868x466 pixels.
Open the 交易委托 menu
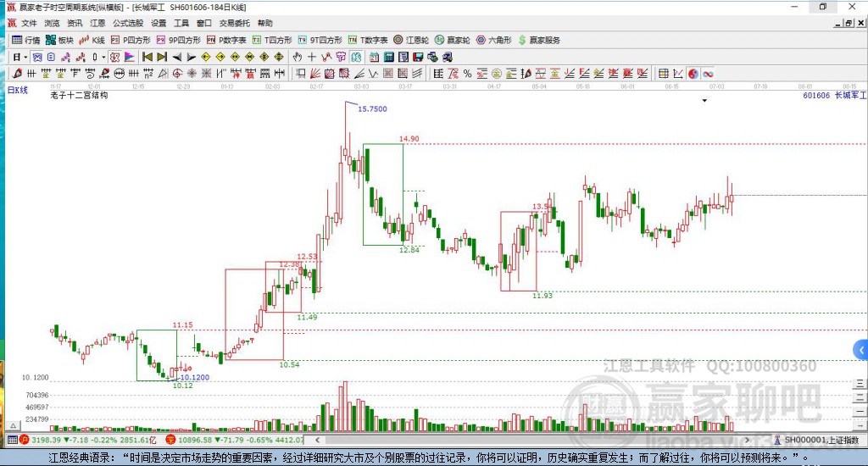point(235,23)
